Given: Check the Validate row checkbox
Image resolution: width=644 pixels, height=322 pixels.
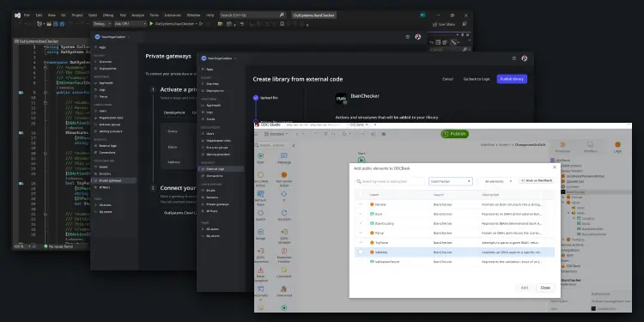Looking at the screenshot, I should pos(361,252).
